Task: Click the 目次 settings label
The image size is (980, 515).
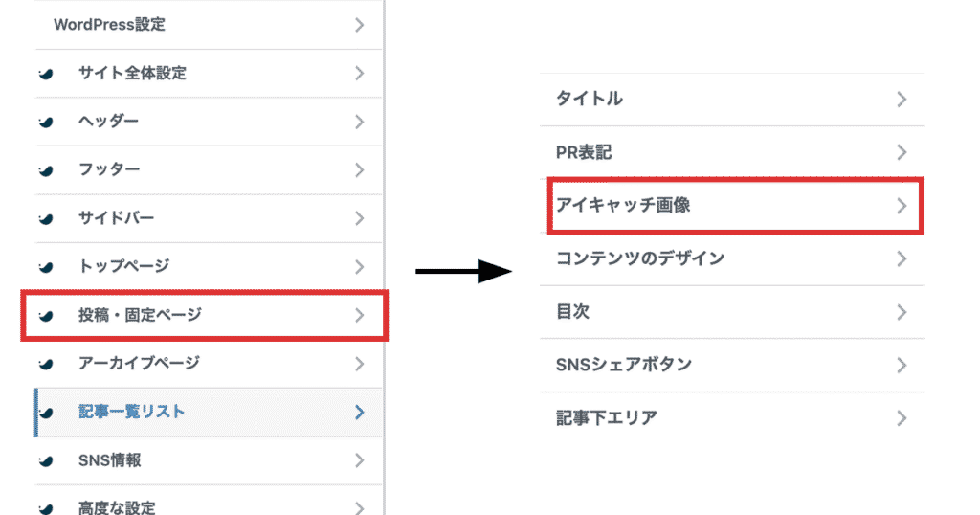Action: (x=572, y=312)
